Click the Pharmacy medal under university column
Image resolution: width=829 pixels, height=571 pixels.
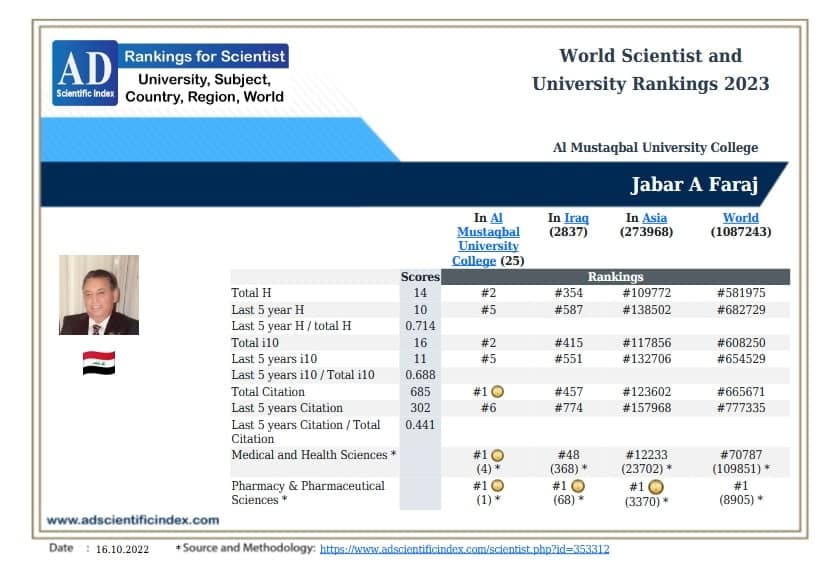click(498, 486)
